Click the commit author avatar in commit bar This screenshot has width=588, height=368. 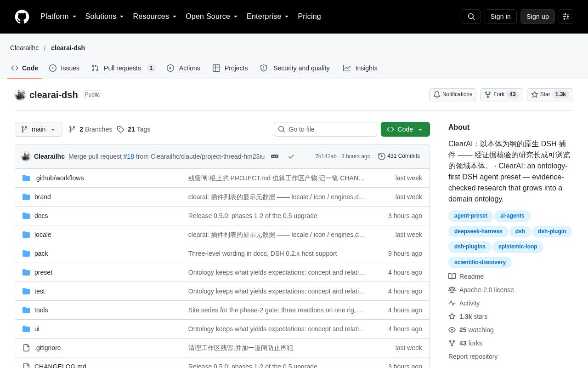[x=26, y=156]
